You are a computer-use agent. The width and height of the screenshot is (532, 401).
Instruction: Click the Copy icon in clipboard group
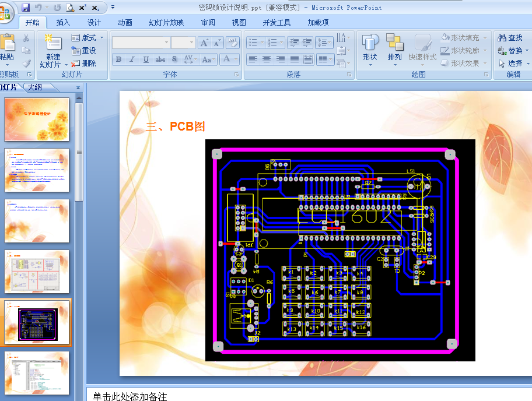point(26,51)
